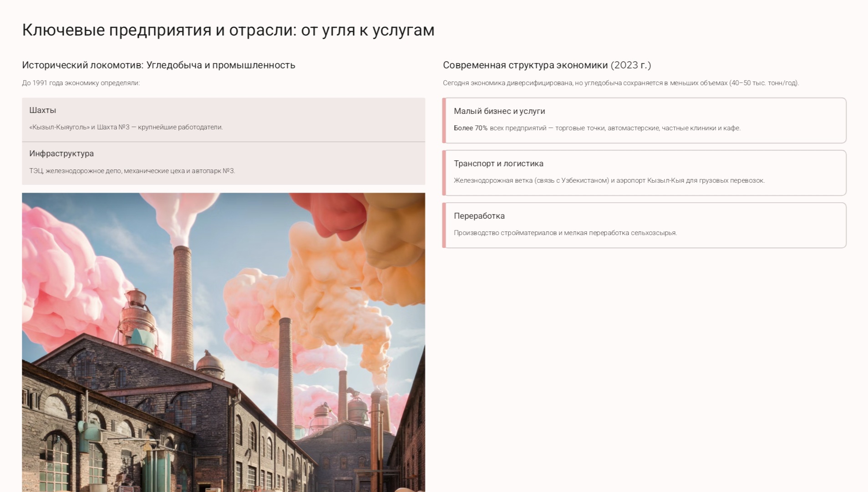Click the text about the railway link to Uzbekistan
Image resolution: width=868 pixels, height=492 pixels.
(609, 180)
